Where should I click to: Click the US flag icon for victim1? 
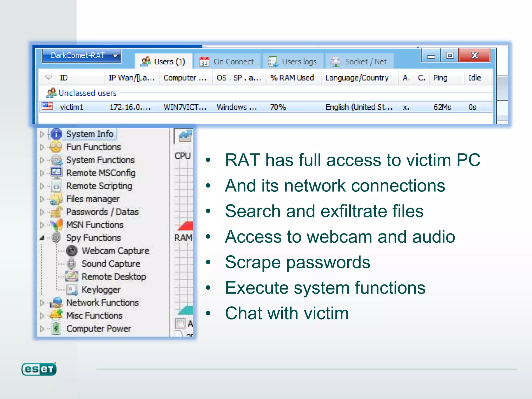(x=47, y=106)
